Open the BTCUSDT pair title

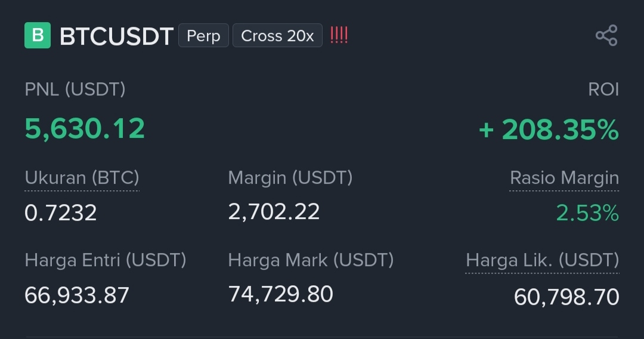pyautogui.click(x=117, y=36)
